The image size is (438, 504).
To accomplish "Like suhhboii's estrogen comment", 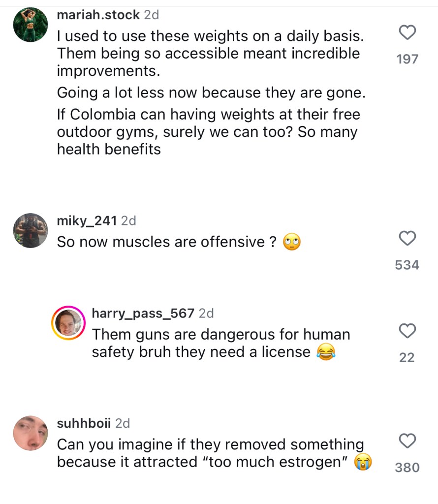I will (407, 441).
